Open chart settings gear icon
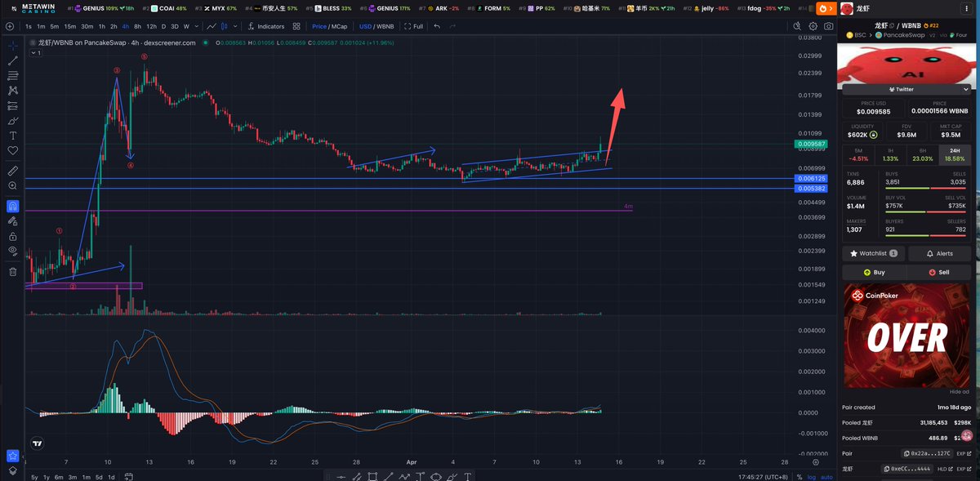 [813, 26]
